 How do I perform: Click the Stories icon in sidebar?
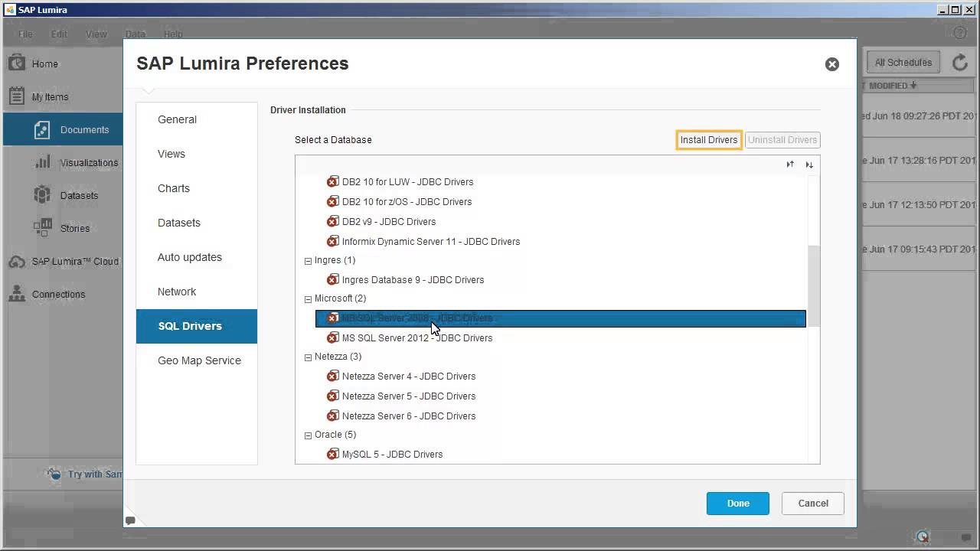coord(42,227)
